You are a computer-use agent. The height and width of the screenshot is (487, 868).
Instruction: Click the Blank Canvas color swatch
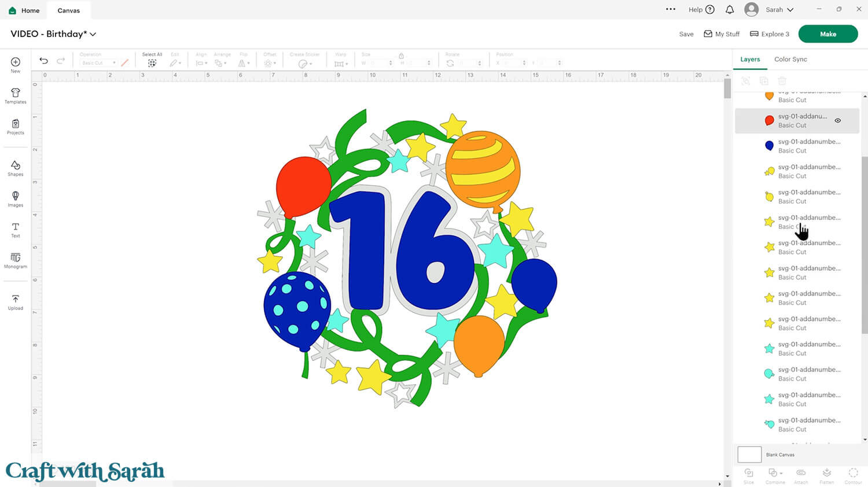tap(749, 455)
